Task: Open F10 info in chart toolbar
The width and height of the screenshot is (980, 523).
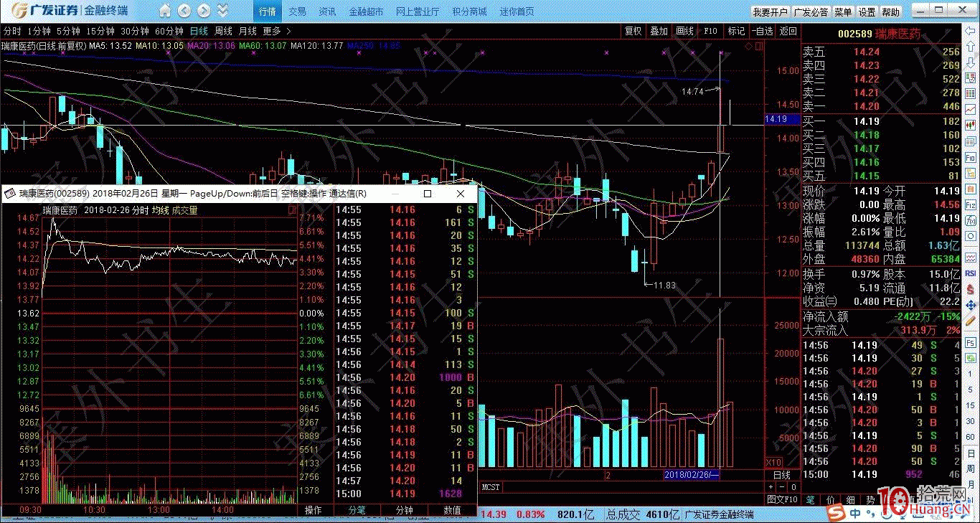Action: [710, 32]
